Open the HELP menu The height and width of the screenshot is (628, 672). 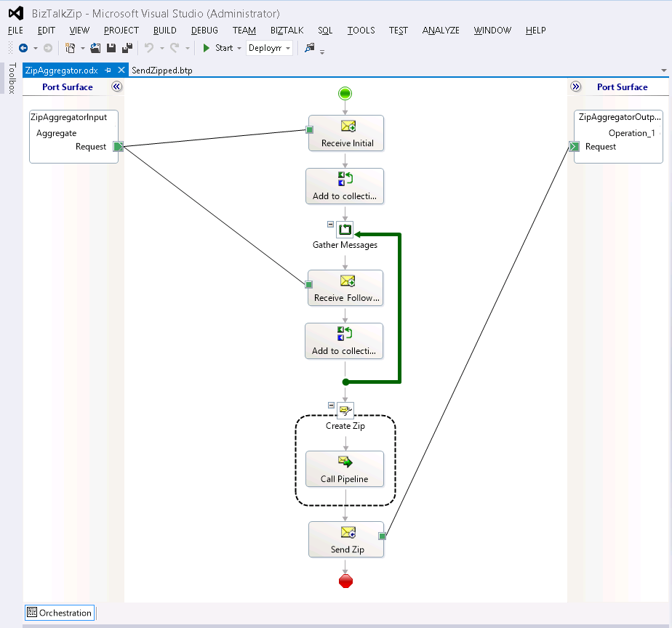[536, 31]
